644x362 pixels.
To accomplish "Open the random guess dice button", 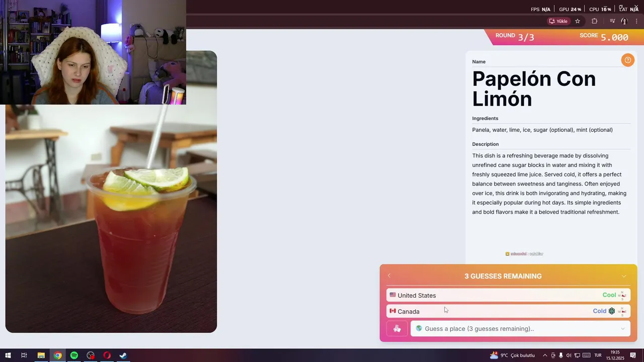I will 397,329.
